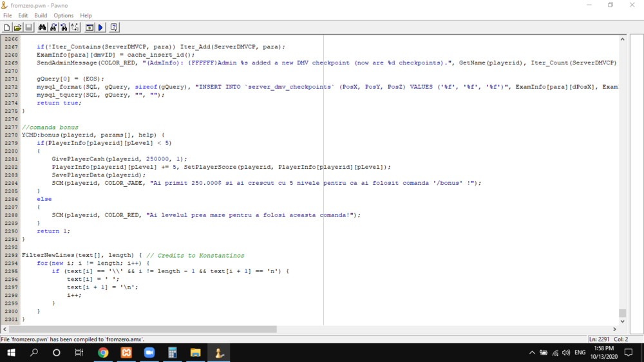This screenshot has height=362, width=644.
Task: Click the Pawno taskbar icon
Action: coord(218,352)
